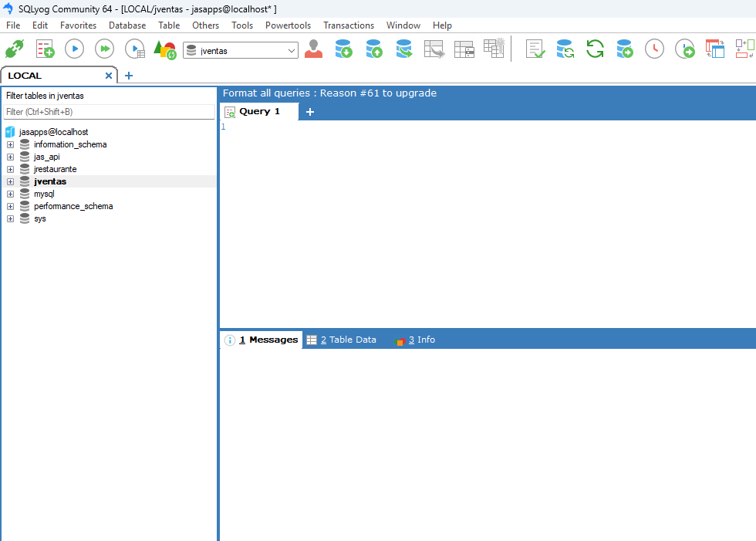Open the User Manager person icon
The width and height of the screenshot is (756, 541).
pyautogui.click(x=313, y=49)
